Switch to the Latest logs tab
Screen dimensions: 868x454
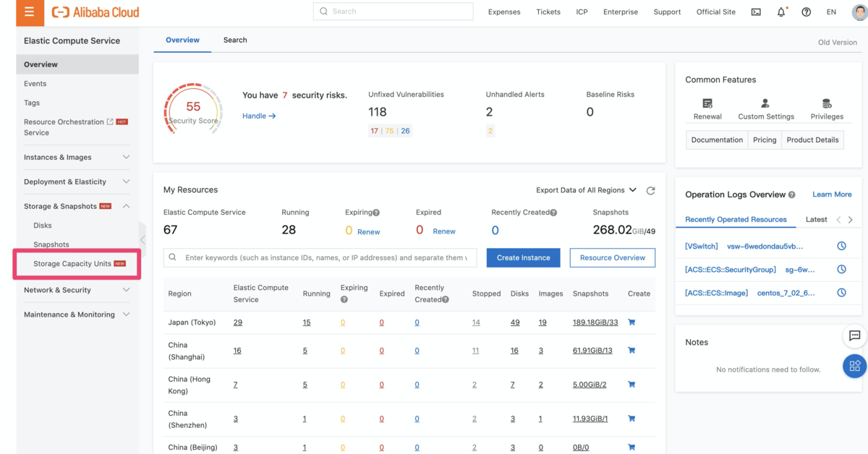(817, 220)
